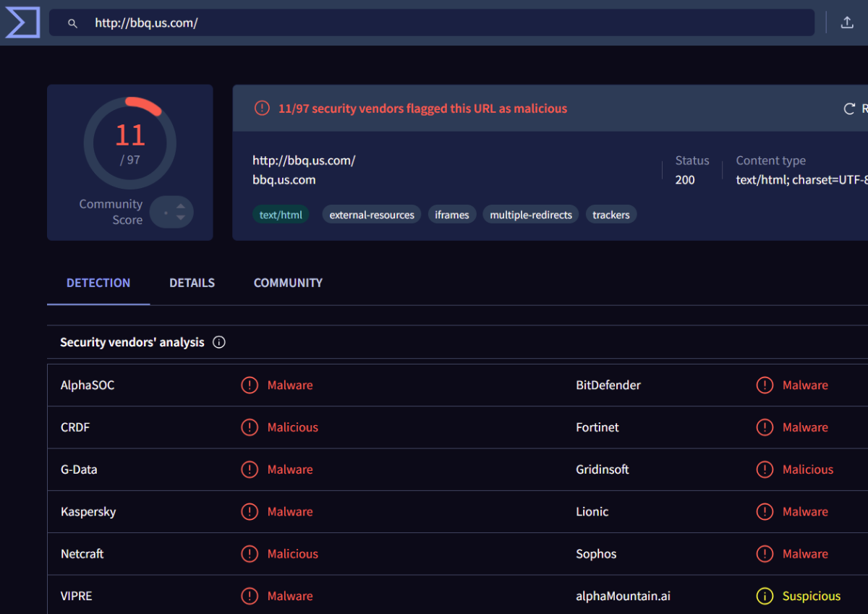Click the VIPRE vendor name
The image size is (868, 614).
77,596
